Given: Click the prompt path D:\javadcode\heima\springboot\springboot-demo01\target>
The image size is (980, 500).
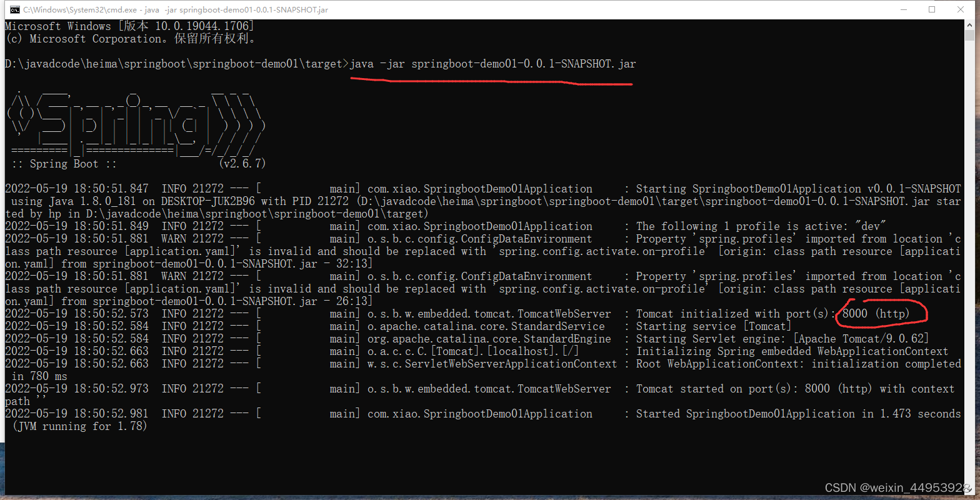Looking at the screenshot, I should [177, 64].
